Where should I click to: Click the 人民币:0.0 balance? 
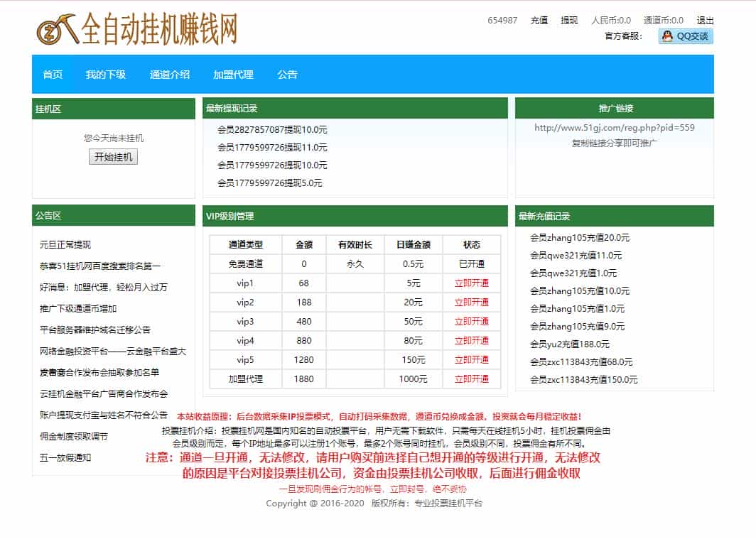tap(611, 20)
